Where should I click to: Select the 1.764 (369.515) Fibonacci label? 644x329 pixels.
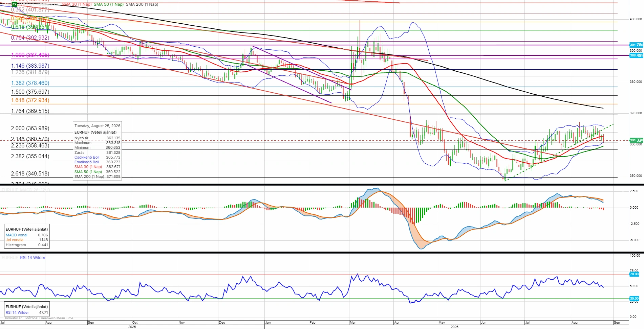[x=30, y=111]
